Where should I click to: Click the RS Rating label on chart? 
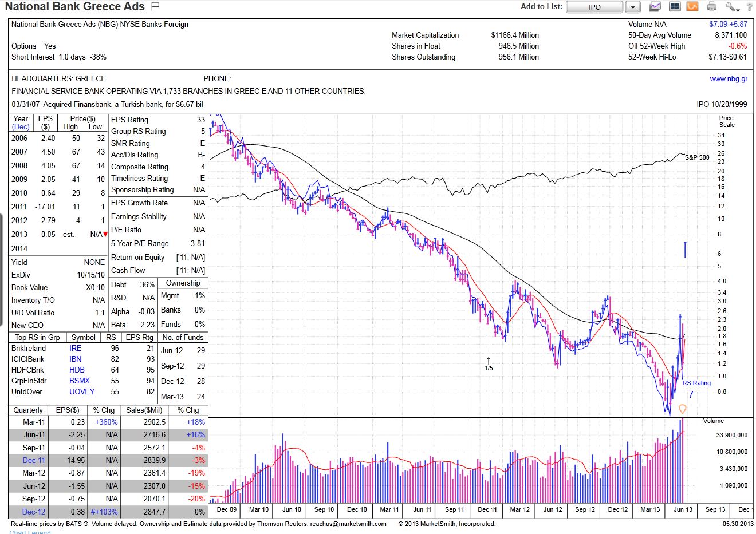(x=696, y=383)
